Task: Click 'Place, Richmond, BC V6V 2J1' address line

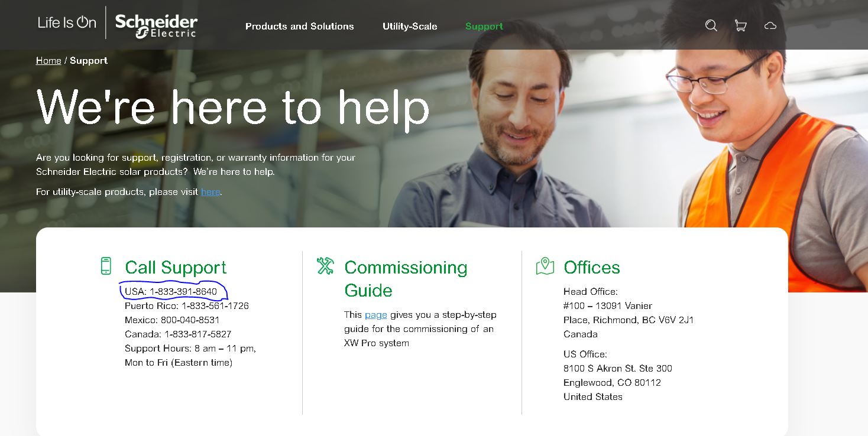Action: click(629, 320)
